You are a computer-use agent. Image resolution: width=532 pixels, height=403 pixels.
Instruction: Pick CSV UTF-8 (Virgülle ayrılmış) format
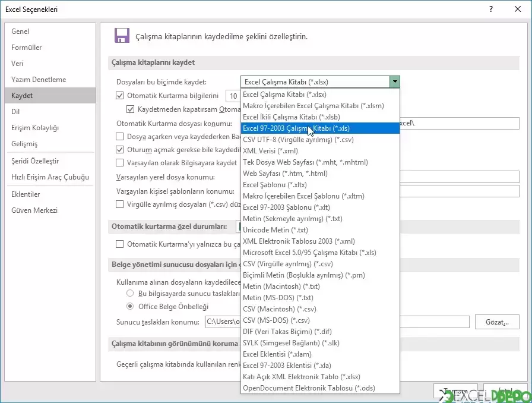[320, 140]
